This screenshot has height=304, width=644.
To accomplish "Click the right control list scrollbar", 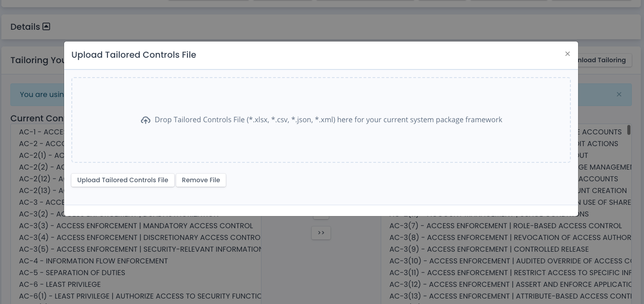I will 629,131.
